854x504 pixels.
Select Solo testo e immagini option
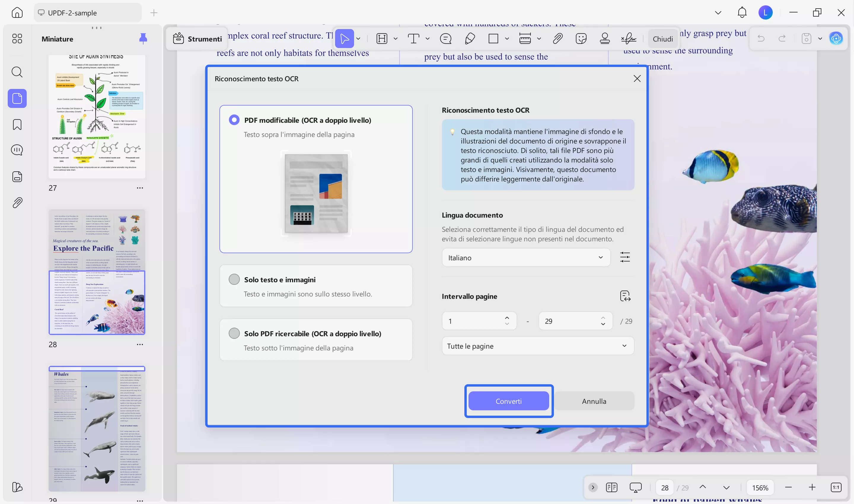(x=234, y=280)
